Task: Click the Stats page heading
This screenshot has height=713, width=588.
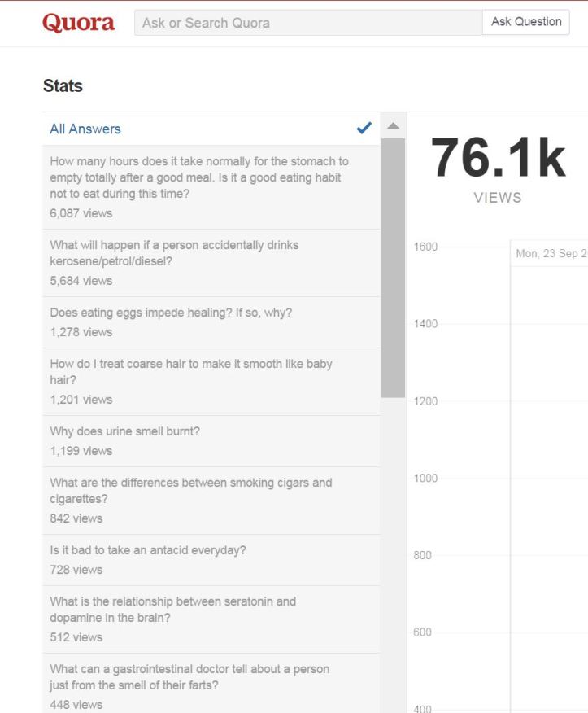Action: coord(62,85)
